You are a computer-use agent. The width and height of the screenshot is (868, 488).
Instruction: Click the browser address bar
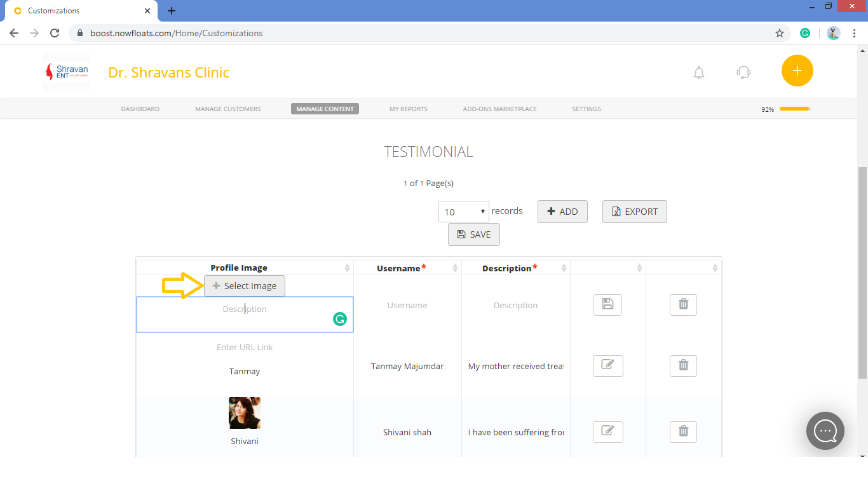click(419, 33)
